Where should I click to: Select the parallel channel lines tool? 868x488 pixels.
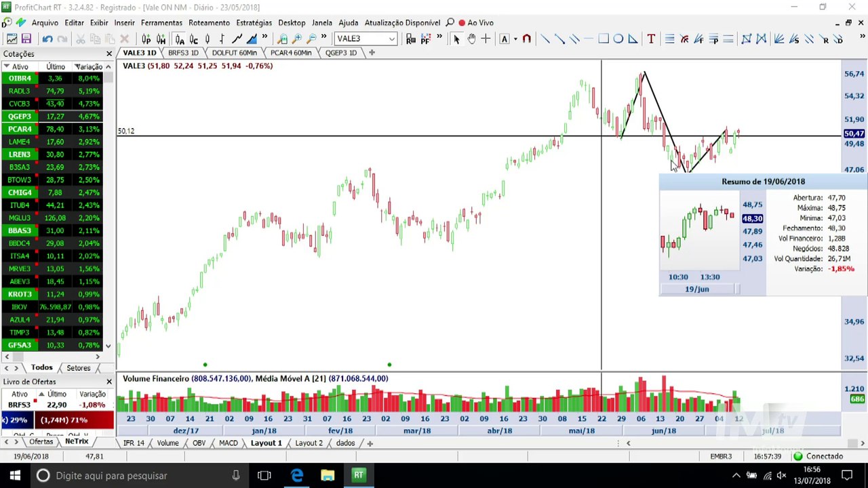[574, 39]
